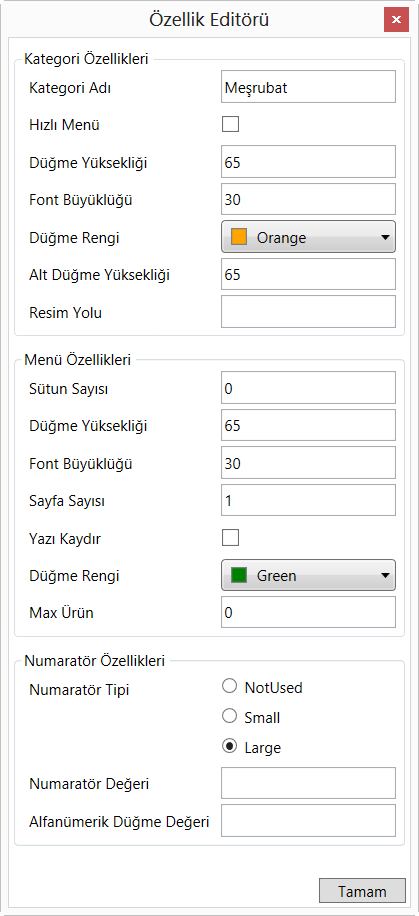The width and height of the screenshot is (419, 916).
Task: Click the Alt Düğme Yüksekliği field
Action: 308,273
